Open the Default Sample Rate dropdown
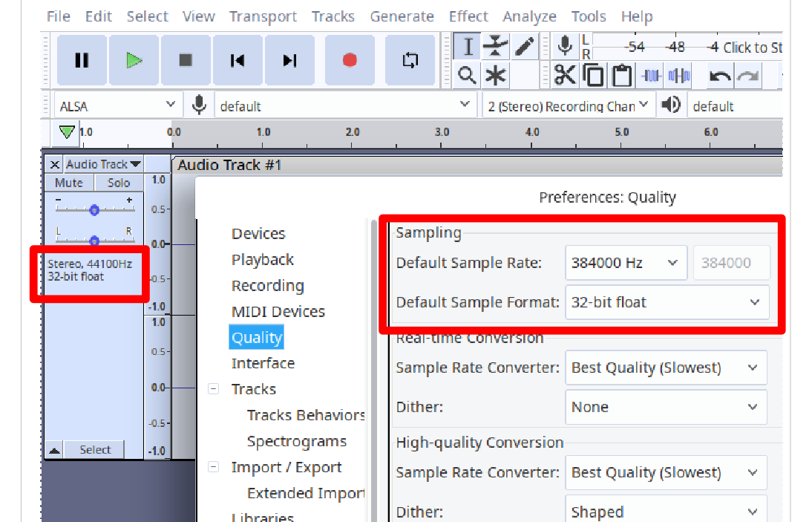Viewport: 812px width, 522px height. 626,263
